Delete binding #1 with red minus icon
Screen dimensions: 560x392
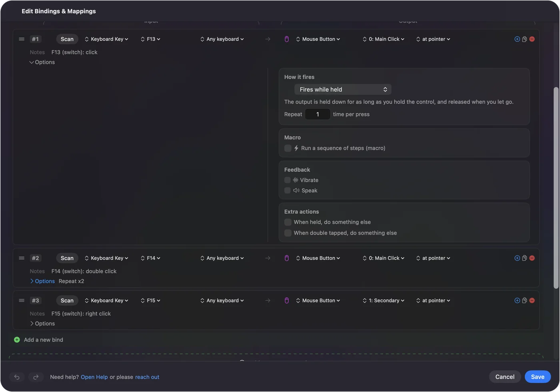[x=532, y=39]
